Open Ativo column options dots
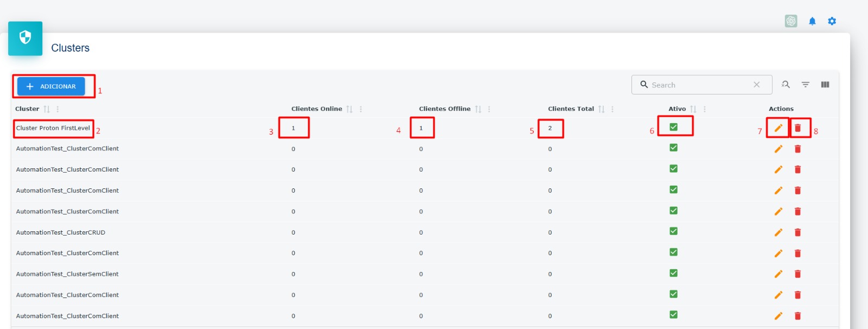The image size is (868, 329). click(704, 109)
